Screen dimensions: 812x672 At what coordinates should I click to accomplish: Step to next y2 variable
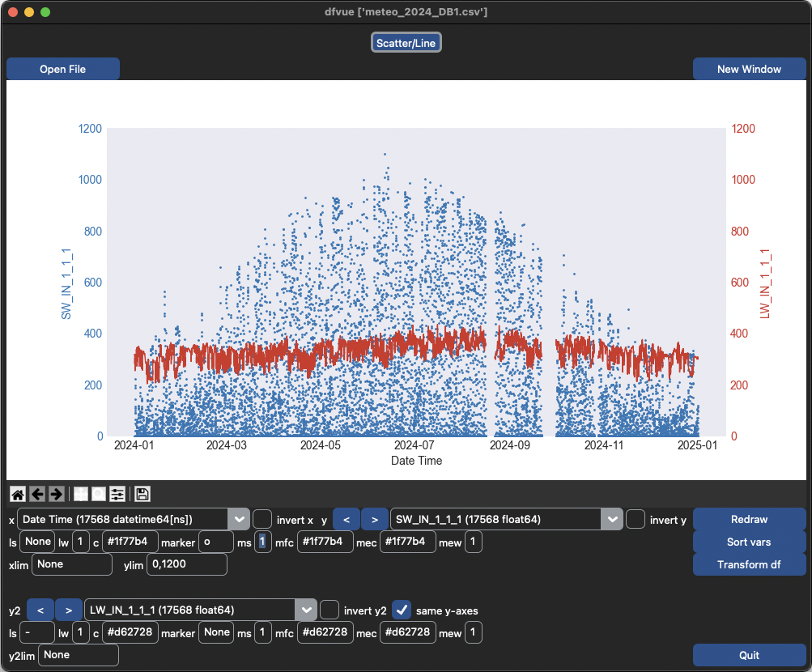tap(69, 610)
